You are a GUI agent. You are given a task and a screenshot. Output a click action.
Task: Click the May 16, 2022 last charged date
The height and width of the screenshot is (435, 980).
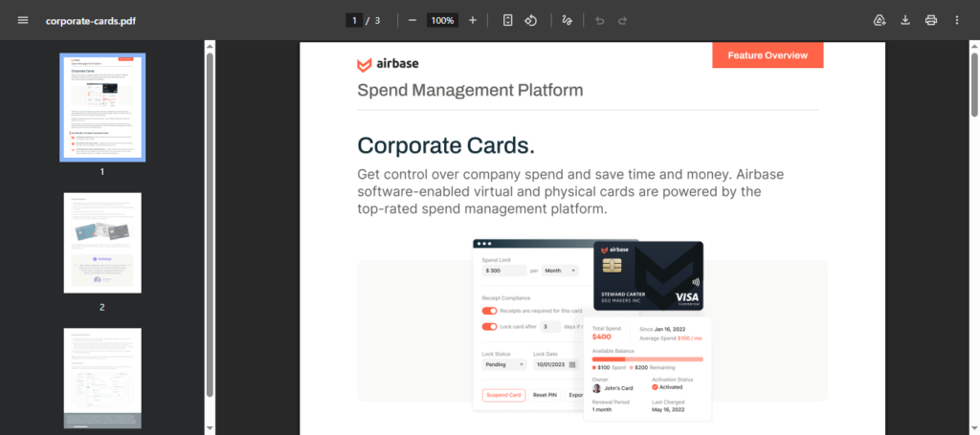669,410
